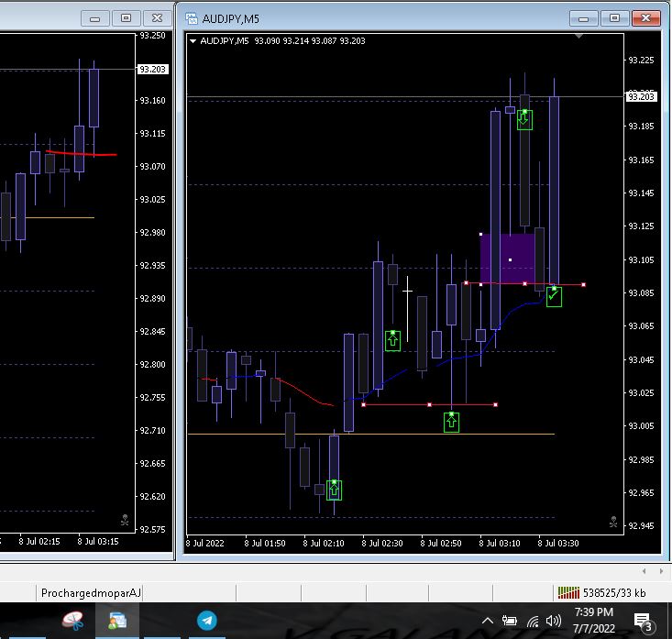672x639 pixels.
Task: Click the 93.203 current price label
Action: (x=641, y=96)
